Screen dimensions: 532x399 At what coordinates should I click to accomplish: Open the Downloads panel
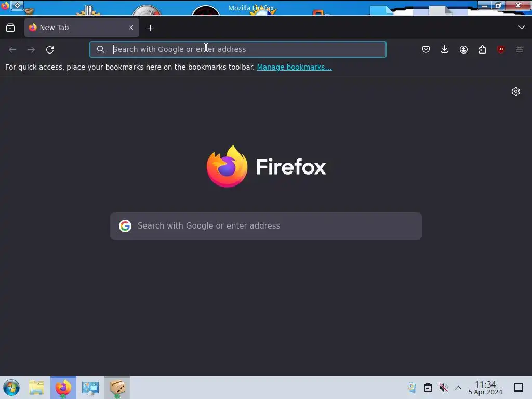point(445,49)
